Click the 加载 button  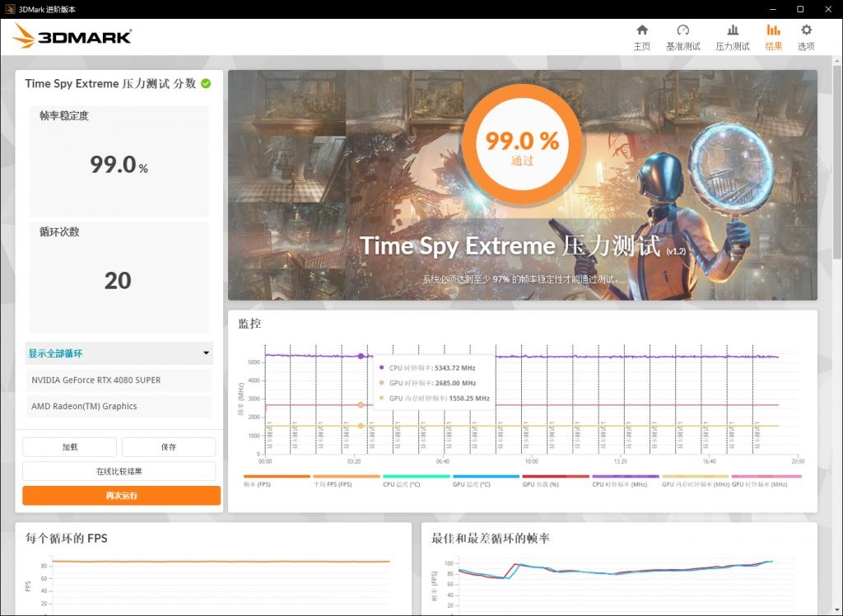point(69,446)
